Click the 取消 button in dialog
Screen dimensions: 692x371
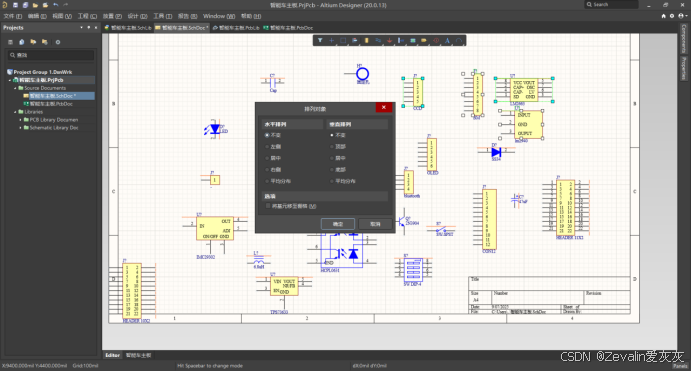tap(375, 224)
